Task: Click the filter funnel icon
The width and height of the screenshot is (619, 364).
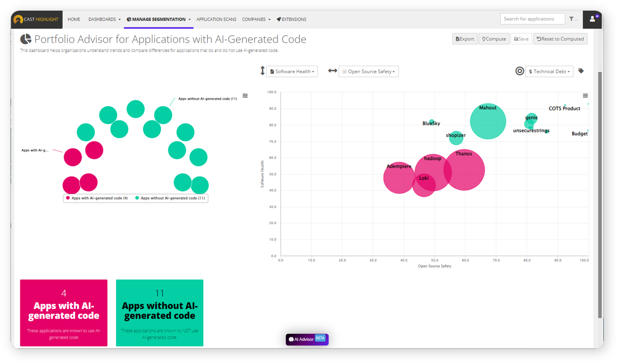Action: [572, 19]
